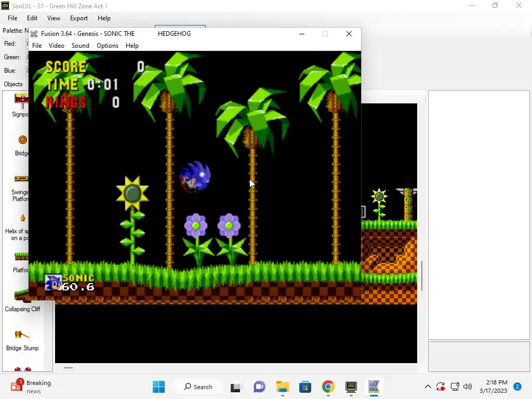
Task: Click the SonLVL app icon in title bar
Action: pyautogui.click(x=5, y=6)
